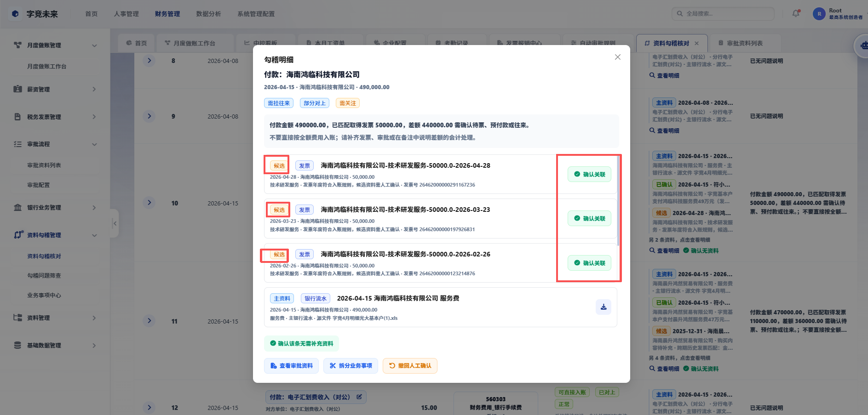Viewport: 868px width, 415px height.
Task: Expand table row 9
Action: tap(149, 116)
